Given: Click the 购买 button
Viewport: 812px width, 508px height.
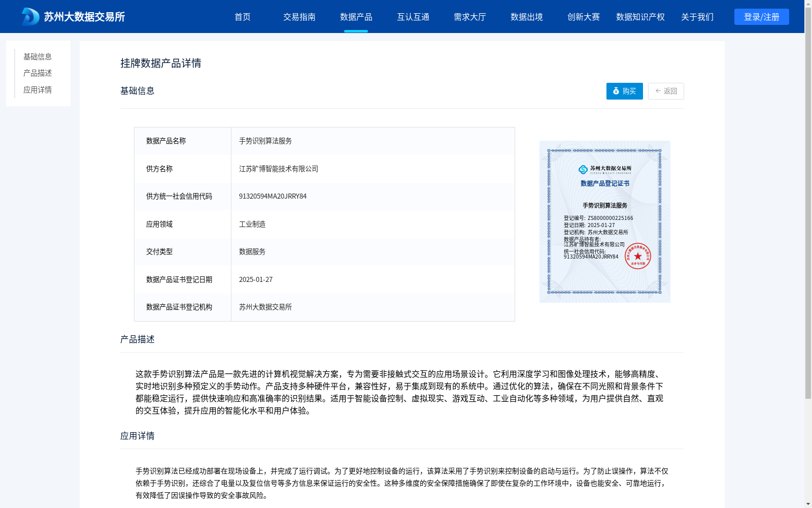Looking at the screenshot, I should coord(625,91).
